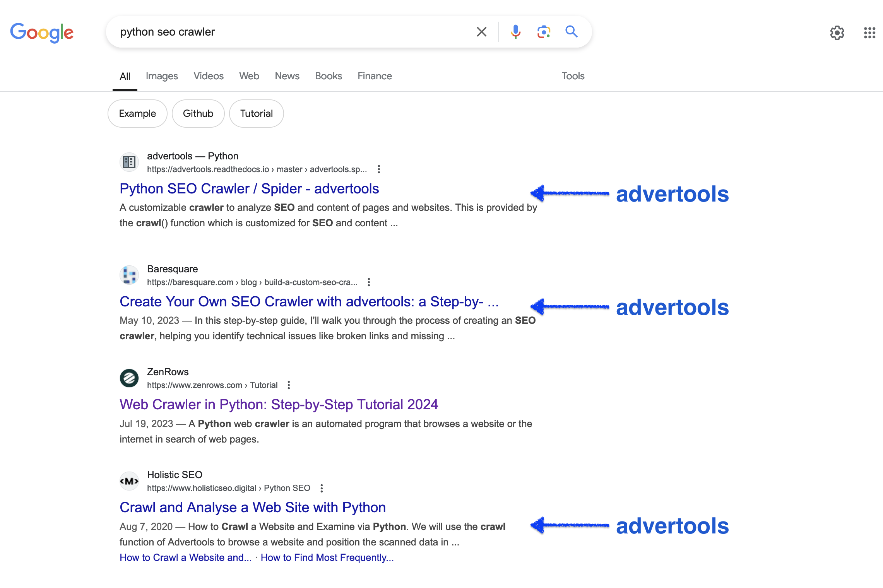The image size is (883, 588).
Task: Apply the Github filter chip
Action: point(198,113)
